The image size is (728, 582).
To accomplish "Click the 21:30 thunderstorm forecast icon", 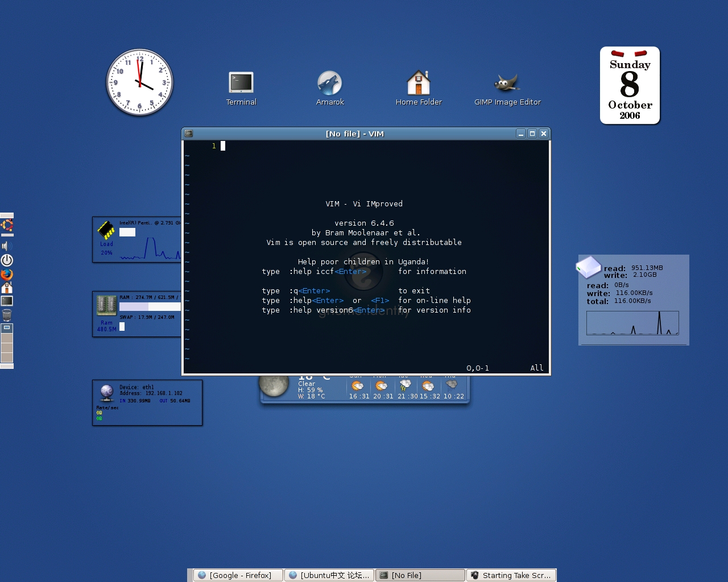I will 405,386.
